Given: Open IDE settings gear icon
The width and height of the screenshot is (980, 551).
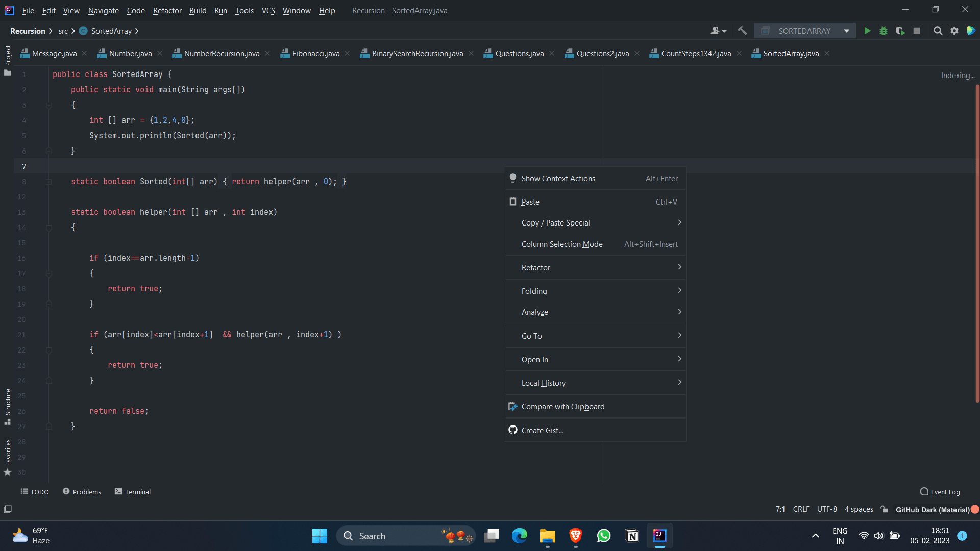Looking at the screenshot, I should pyautogui.click(x=954, y=31).
